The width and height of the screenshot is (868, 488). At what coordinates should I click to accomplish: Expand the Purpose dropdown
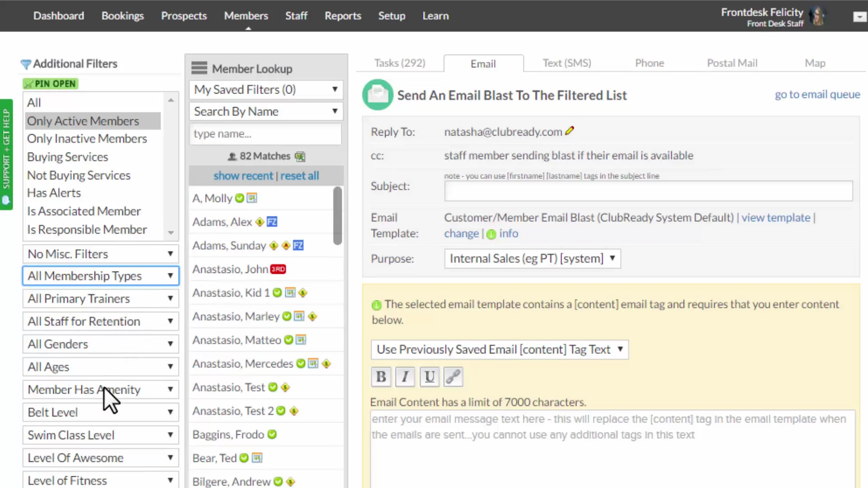532,258
